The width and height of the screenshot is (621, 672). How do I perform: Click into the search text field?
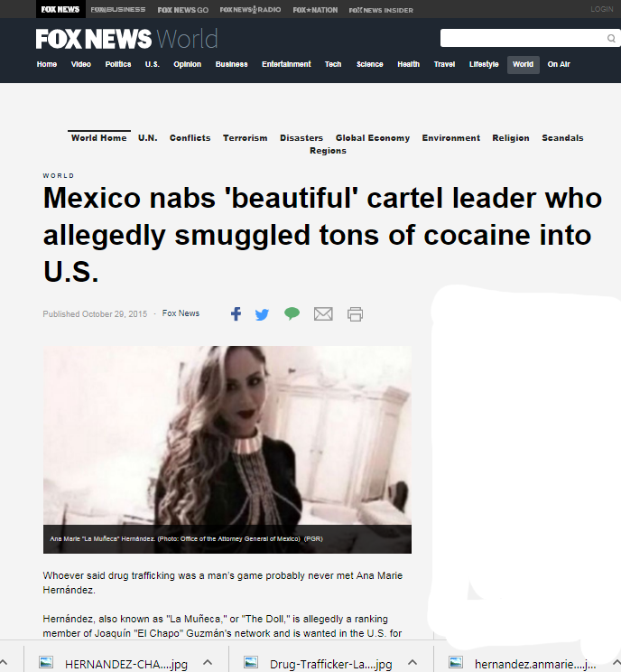pos(523,38)
